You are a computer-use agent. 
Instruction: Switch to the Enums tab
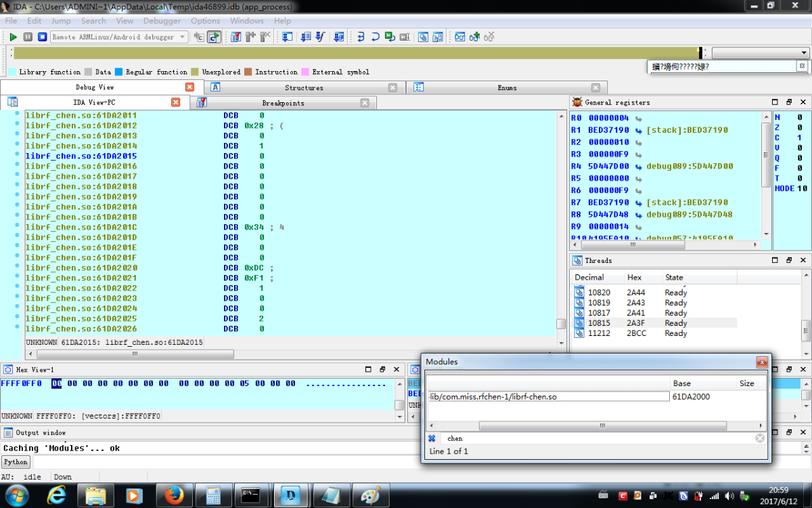(x=507, y=87)
